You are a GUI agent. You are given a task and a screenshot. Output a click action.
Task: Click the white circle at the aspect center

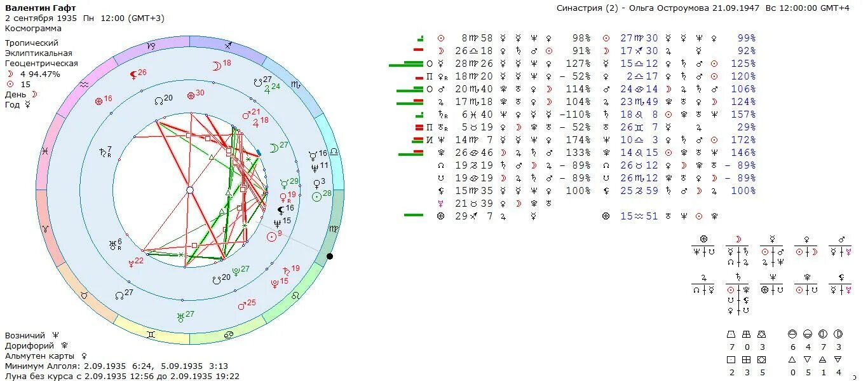click(189, 190)
